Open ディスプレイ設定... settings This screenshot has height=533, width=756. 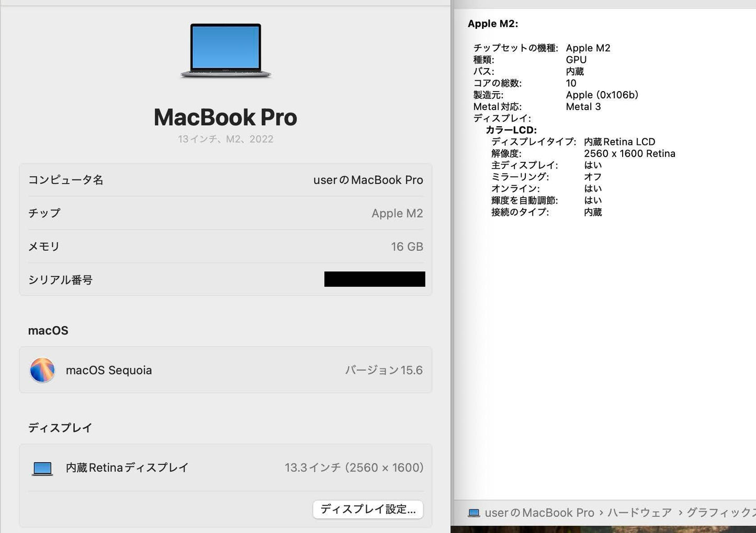[x=368, y=509]
